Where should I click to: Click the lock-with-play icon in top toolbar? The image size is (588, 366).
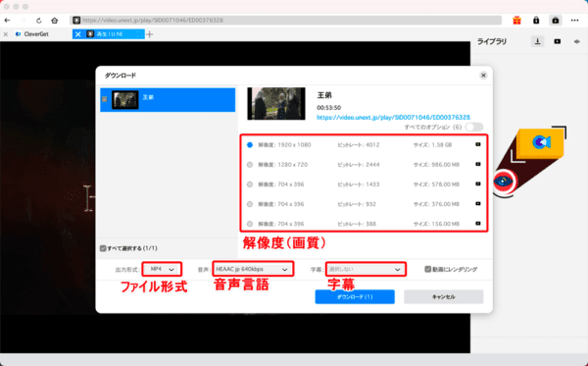pos(556,21)
